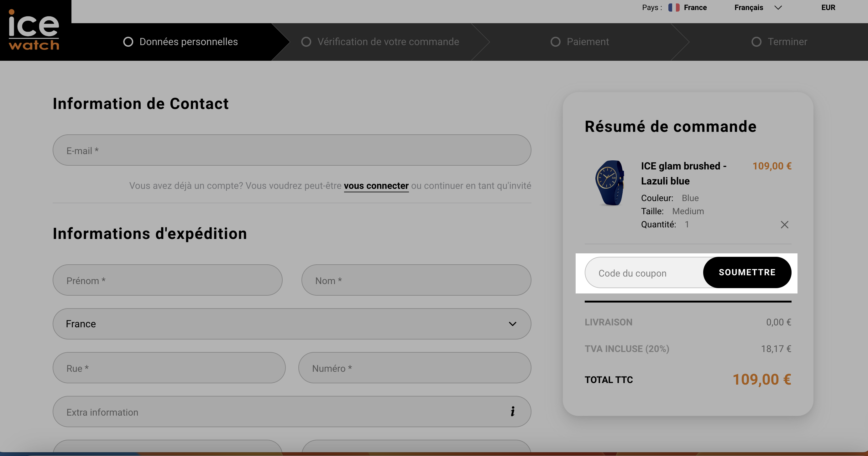Click the France country selector in header
Image resolution: width=868 pixels, height=456 pixels.
point(688,8)
